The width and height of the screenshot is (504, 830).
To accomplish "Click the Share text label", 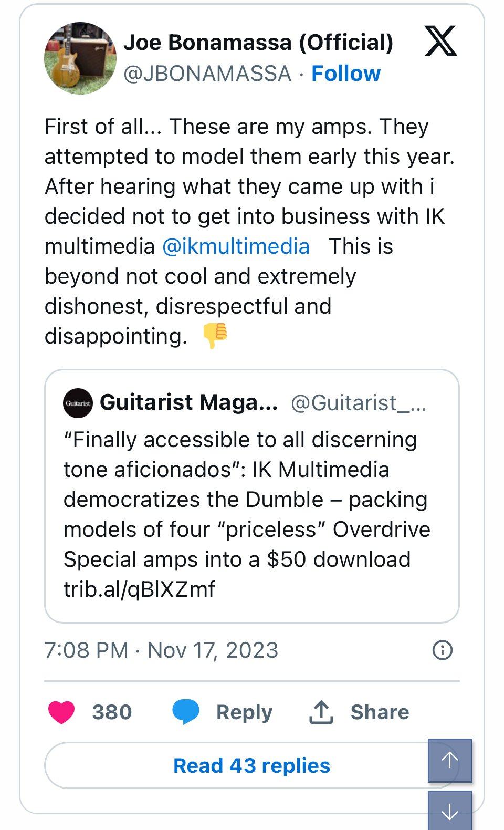I will (380, 712).
